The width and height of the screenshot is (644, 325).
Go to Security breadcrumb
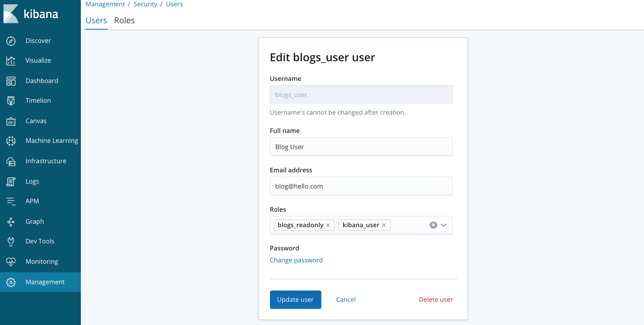[x=146, y=4]
